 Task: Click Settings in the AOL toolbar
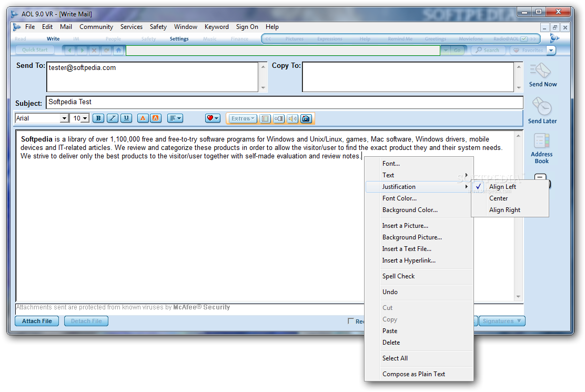point(179,39)
